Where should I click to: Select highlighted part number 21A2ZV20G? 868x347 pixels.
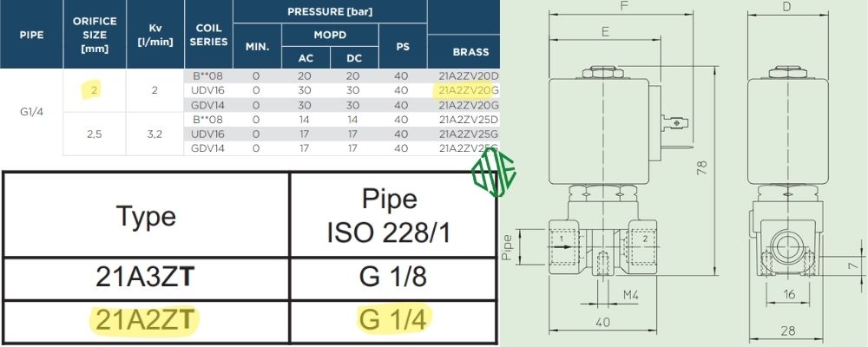(470, 89)
